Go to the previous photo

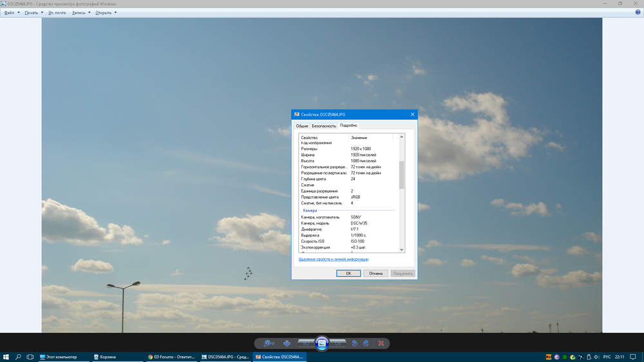point(306,343)
